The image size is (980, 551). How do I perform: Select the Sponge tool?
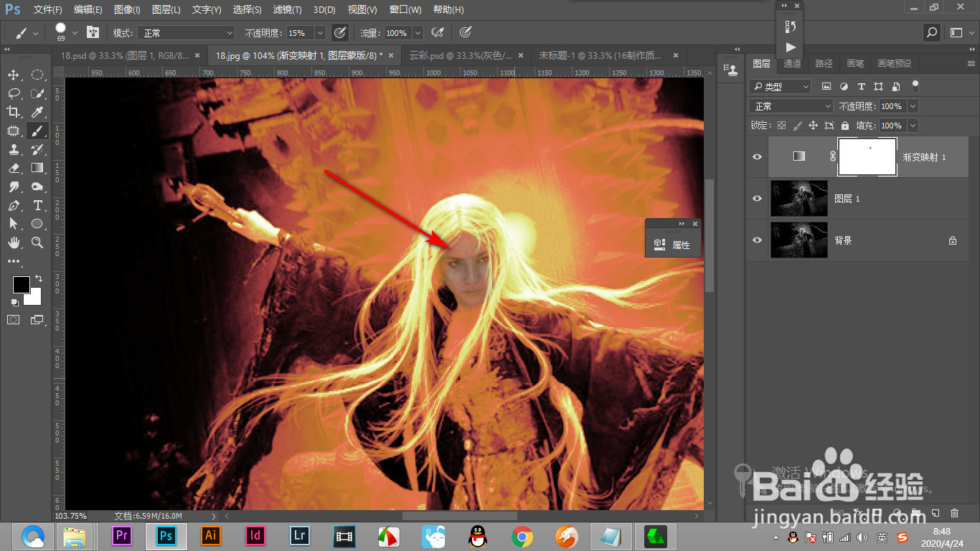coord(37,187)
